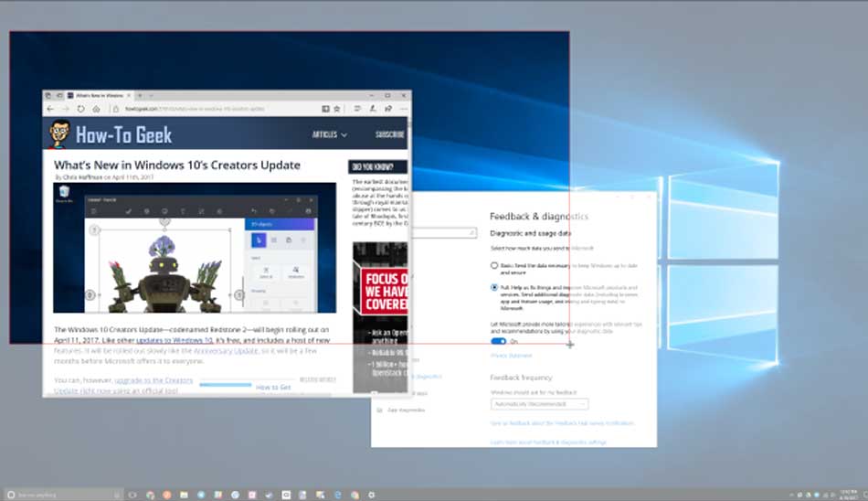The width and height of the screenshot is (868, 501).
Task: Select the Basic diagnostic data option
Action: click(x=494, y=265)
